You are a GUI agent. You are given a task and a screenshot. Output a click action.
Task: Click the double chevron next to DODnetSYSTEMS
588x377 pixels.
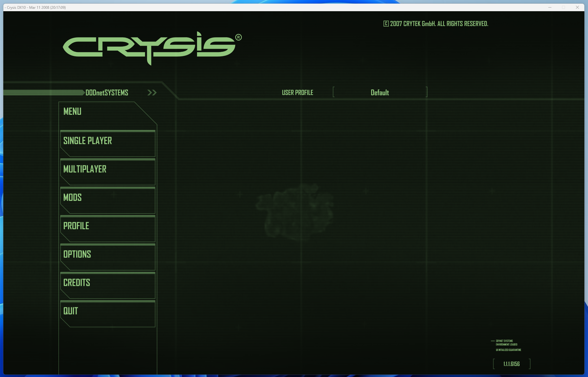tap(152, 93)
